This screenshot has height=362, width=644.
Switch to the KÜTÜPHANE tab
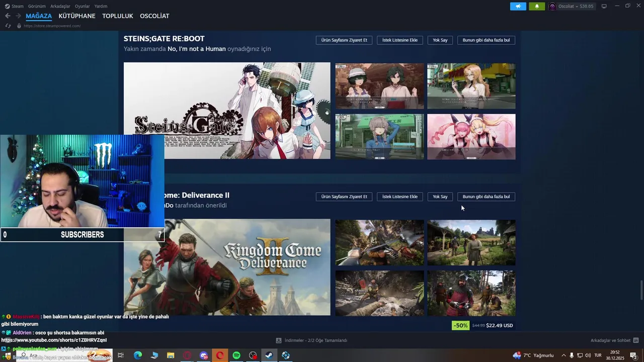pyautogui.click(x=77, y=16)
